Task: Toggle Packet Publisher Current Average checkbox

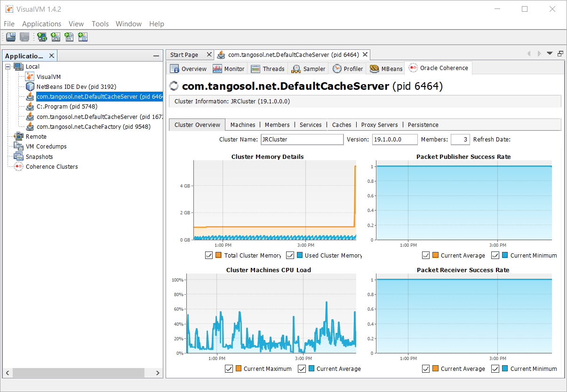Action: tap(426, 255)
